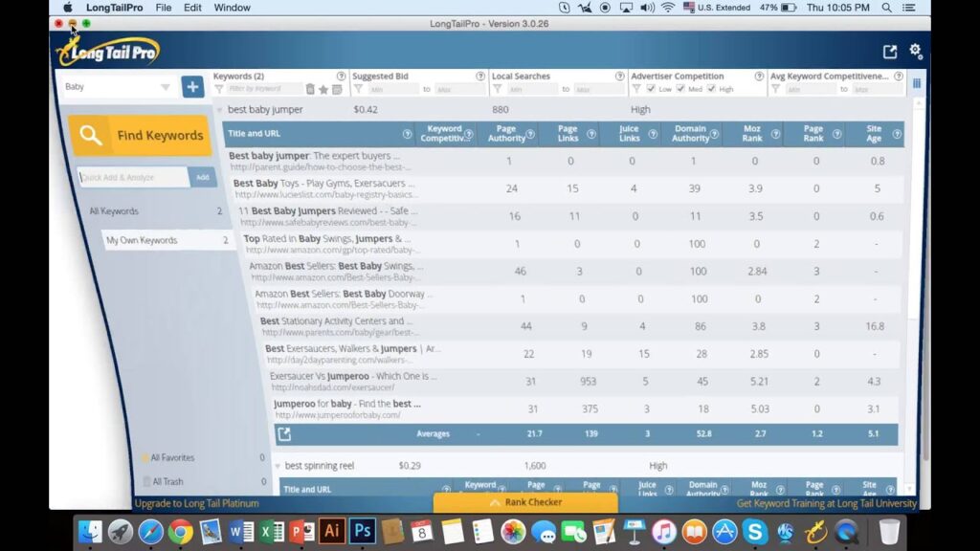This screenshot has width=980, height=551.
Task: Open the LongTailPro application menu
Action: [115, 8]
